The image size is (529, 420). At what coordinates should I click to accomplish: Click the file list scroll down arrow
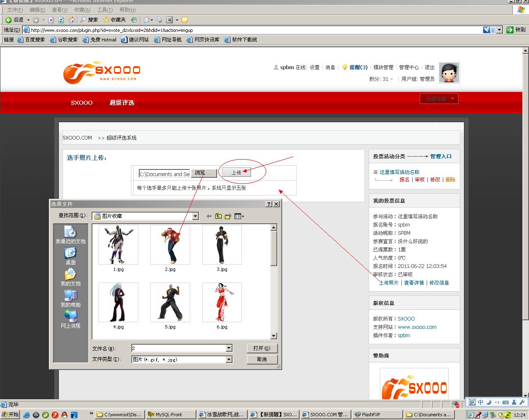pyautogui.click(x=273, y=336)
